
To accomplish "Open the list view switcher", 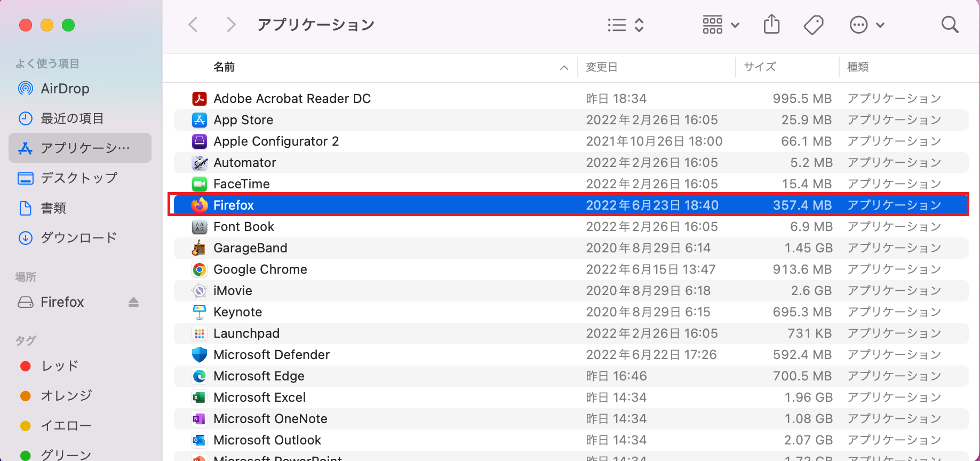I will coord(626,25).
